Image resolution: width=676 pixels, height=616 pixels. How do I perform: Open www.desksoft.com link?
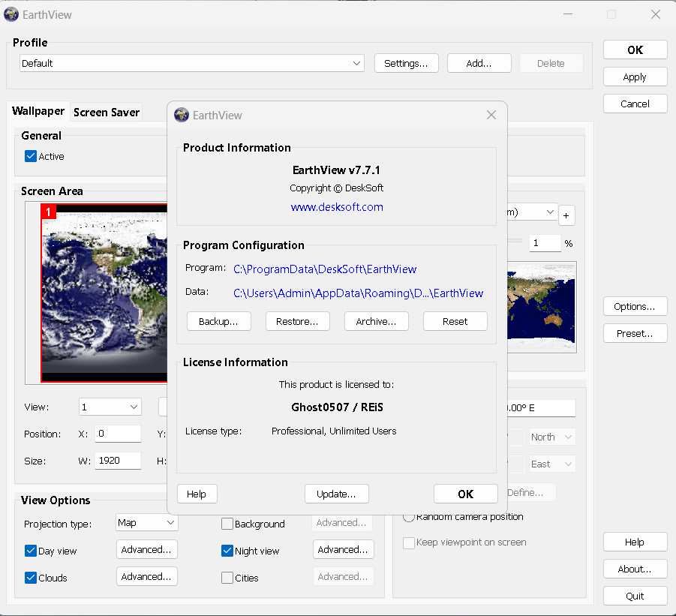(337, 207)
